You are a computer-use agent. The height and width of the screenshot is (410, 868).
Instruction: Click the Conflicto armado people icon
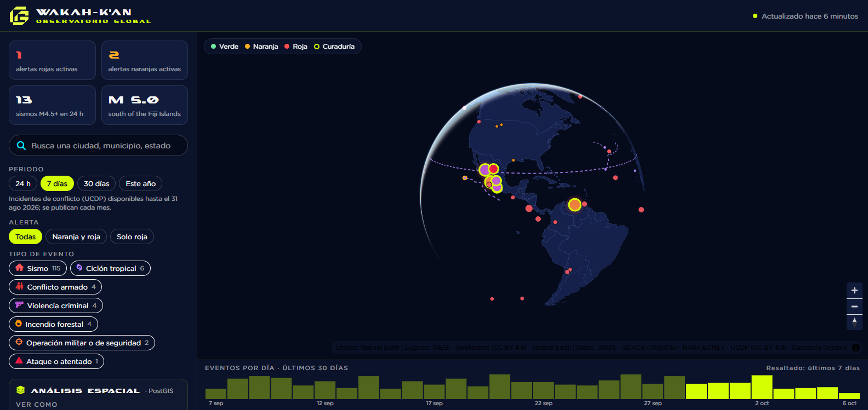click(x=20, y=286)
